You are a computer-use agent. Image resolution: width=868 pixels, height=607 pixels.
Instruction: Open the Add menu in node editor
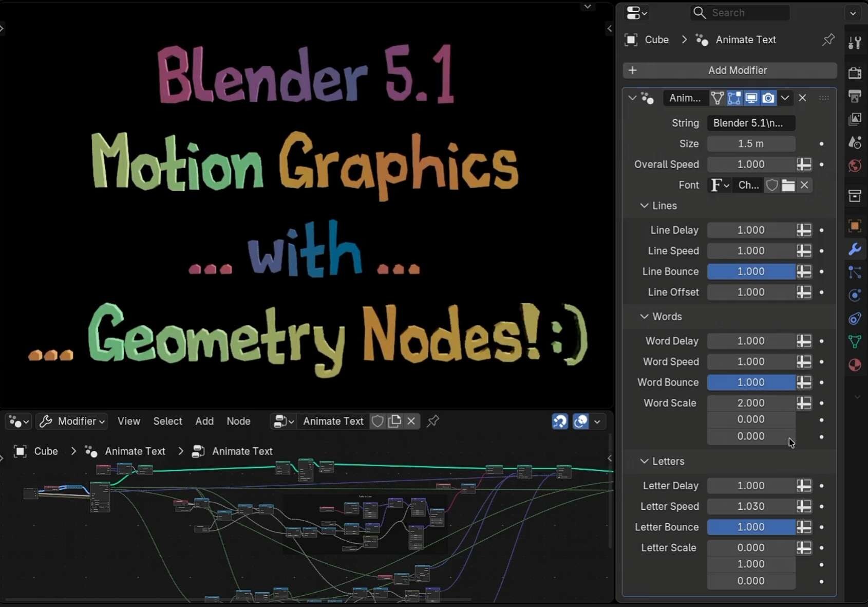[204, 421]
